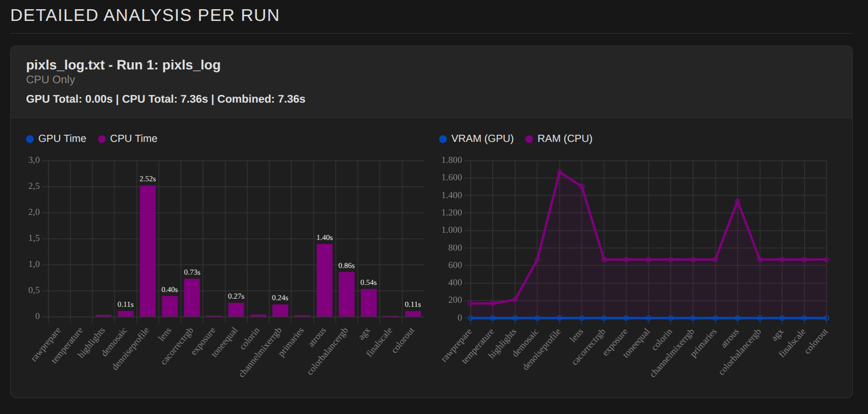
Task: Select the VRAM data point at colorout
Action: [x=827, y=318]
